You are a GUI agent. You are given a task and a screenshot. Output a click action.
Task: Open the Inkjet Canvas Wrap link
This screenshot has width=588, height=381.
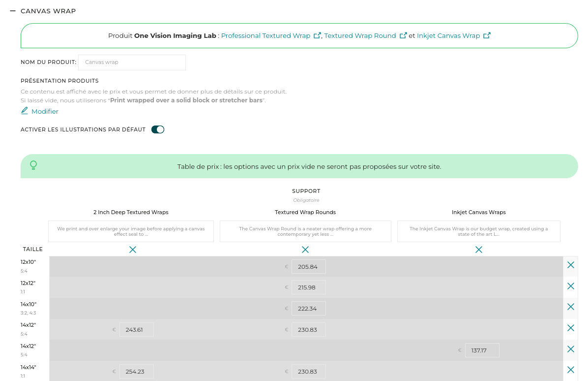(x=448, y=36)
